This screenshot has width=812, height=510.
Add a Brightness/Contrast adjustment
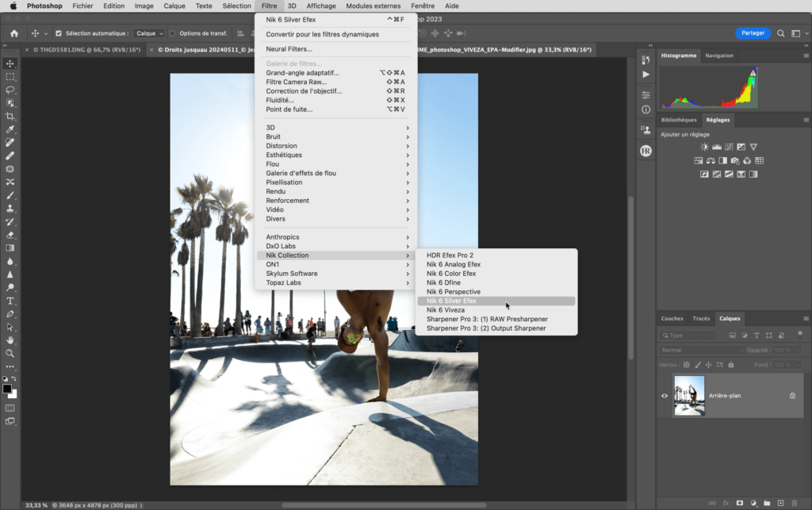(x=704, y=147)
